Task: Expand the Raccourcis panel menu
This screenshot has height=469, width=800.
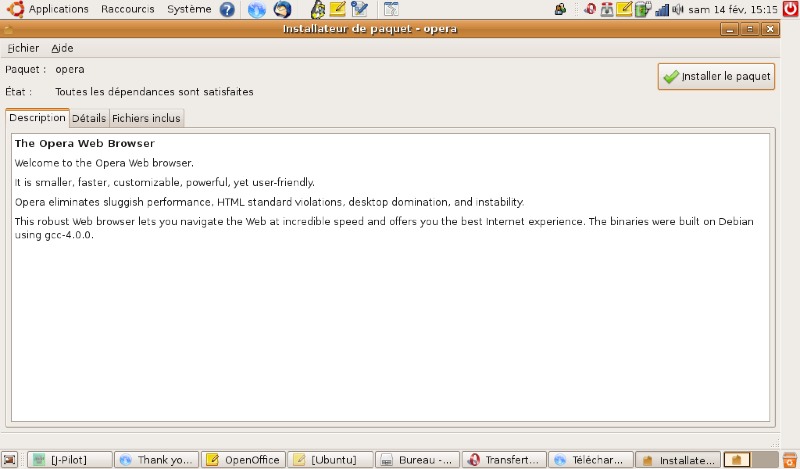Action: tap(127, 9)
